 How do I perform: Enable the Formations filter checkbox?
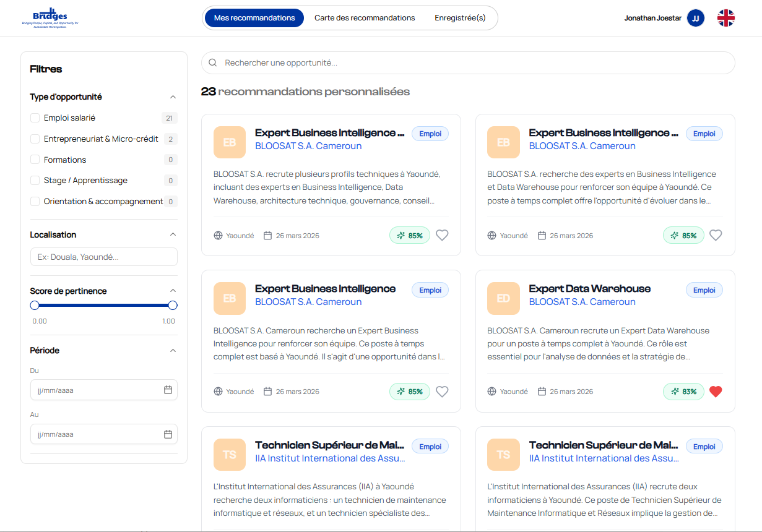click(x=35, y=160)
